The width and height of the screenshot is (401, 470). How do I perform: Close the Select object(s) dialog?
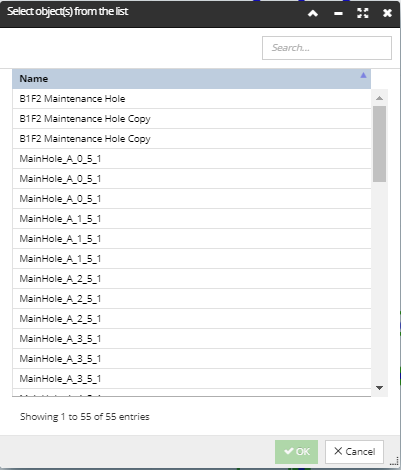click(387, 13)
